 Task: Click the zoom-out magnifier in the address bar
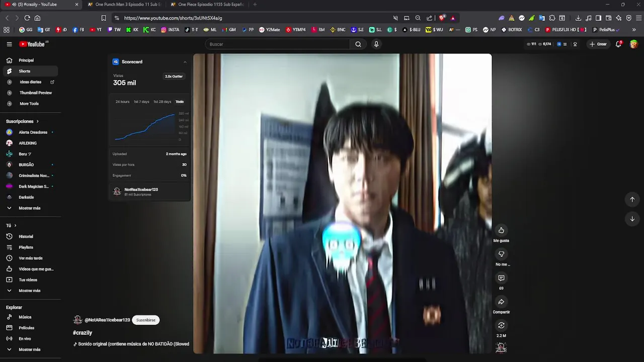(418, 18)
